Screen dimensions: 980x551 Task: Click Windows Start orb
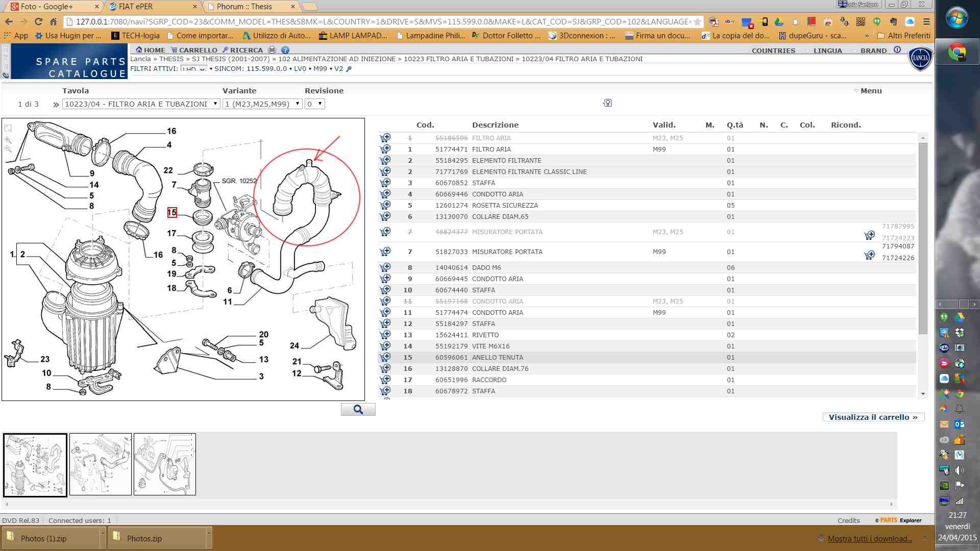(957, 18)
